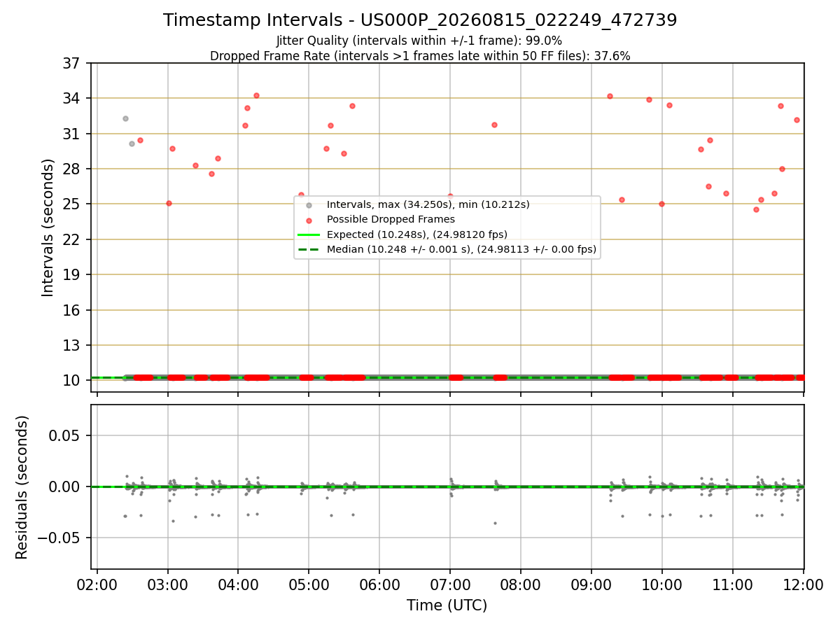
Task: Click the 12:00 tick label on time axis
Action: click(x=803, y=585)
